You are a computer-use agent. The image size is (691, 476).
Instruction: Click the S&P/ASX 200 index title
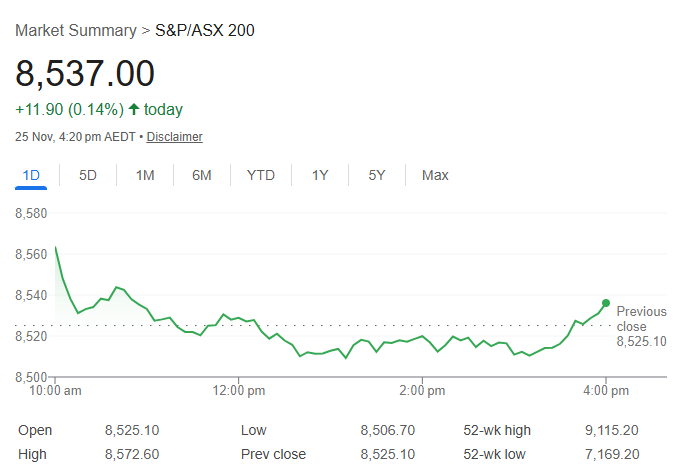pyautogui.click(x=205, y=31)
